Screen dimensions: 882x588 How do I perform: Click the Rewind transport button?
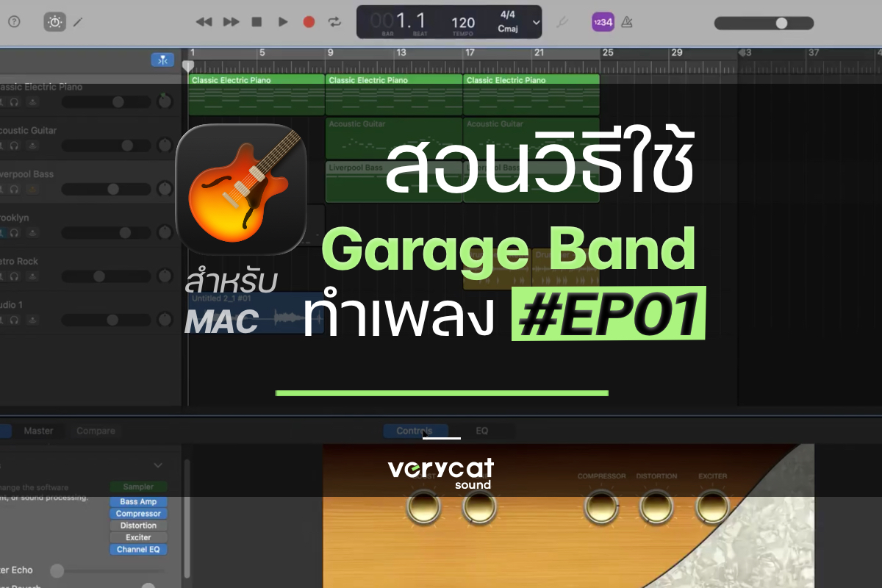click(204, 22)
